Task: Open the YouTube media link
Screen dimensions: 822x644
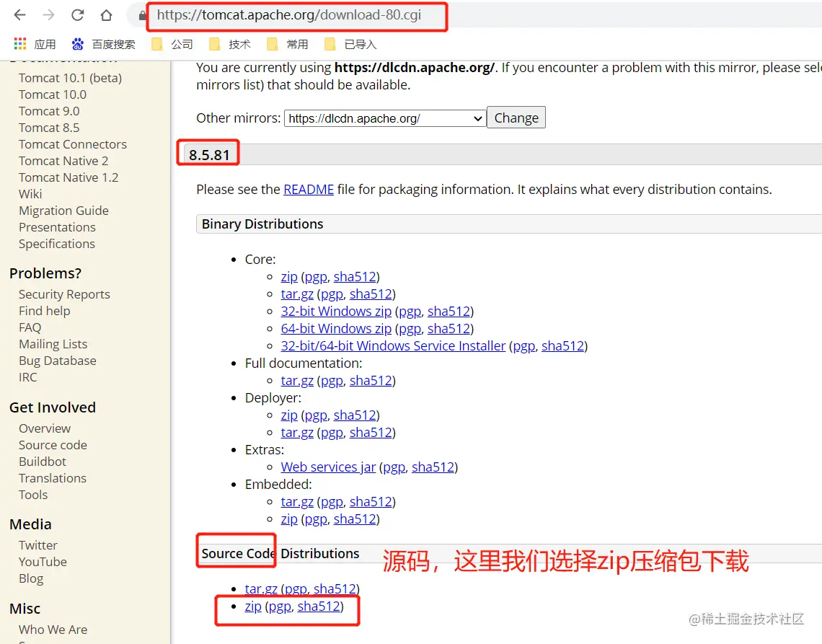Action: [43, 563]
